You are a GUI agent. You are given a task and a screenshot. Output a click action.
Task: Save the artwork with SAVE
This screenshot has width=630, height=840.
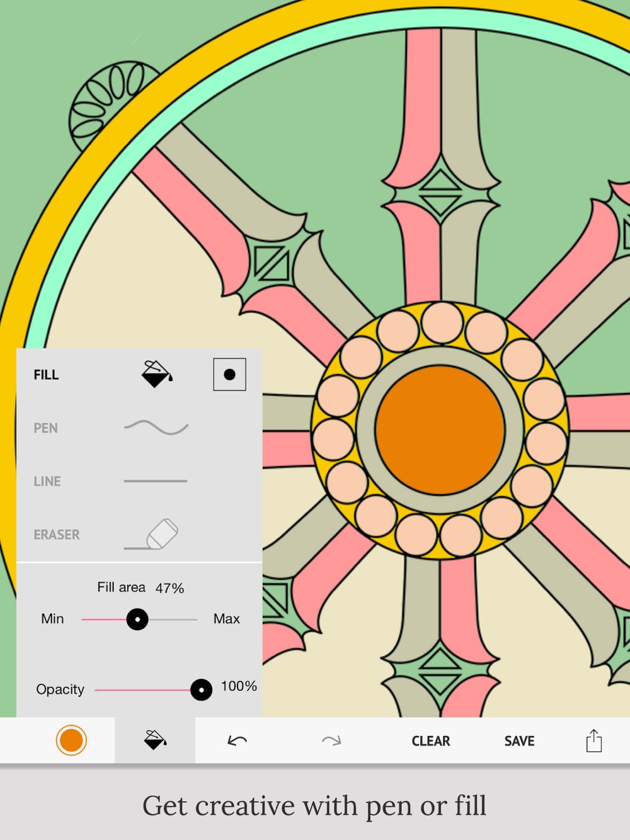pyautogui.click(x=519, y=741)
